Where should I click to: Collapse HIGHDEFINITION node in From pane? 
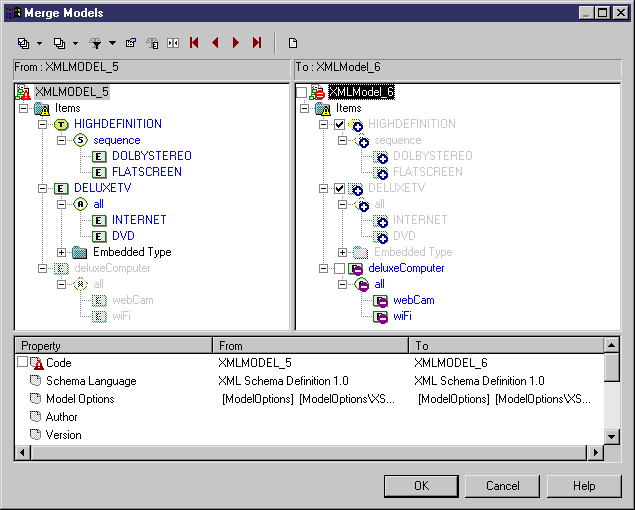point(43,124)
